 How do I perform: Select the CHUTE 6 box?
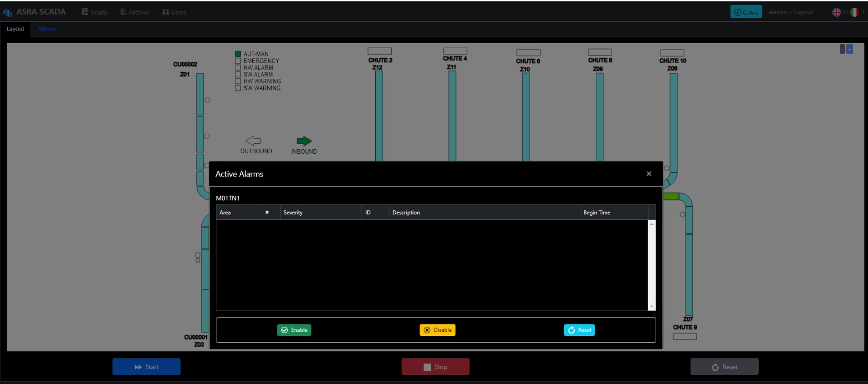(x=528, y=52)
